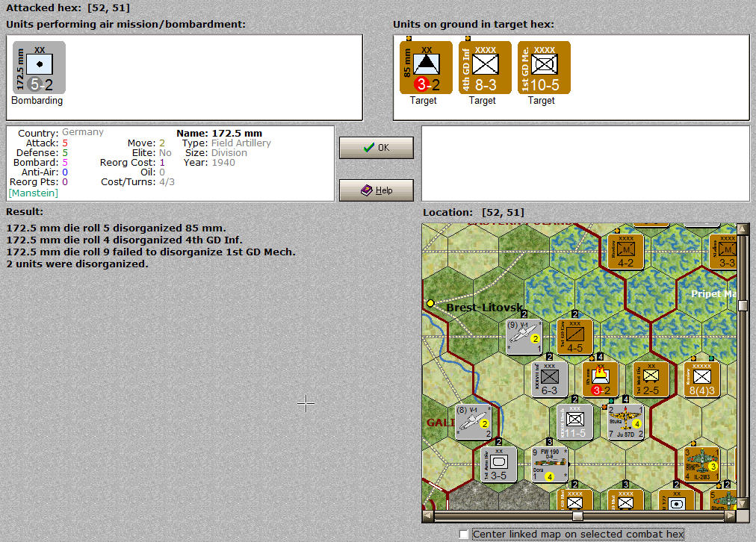Click the Brest-Litovsk city marker

(x=430, y=303)
